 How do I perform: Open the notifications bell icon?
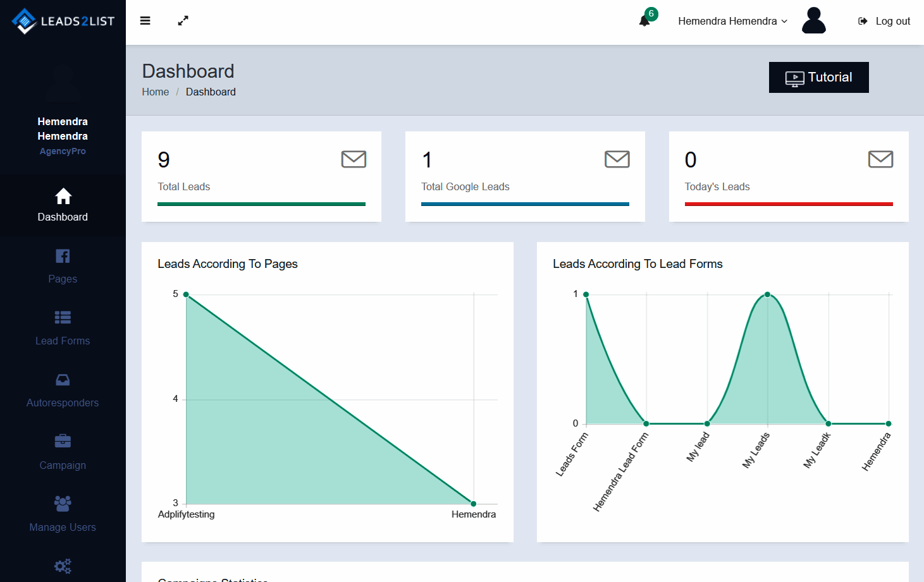pyautogui.click(x=644, y=21)
